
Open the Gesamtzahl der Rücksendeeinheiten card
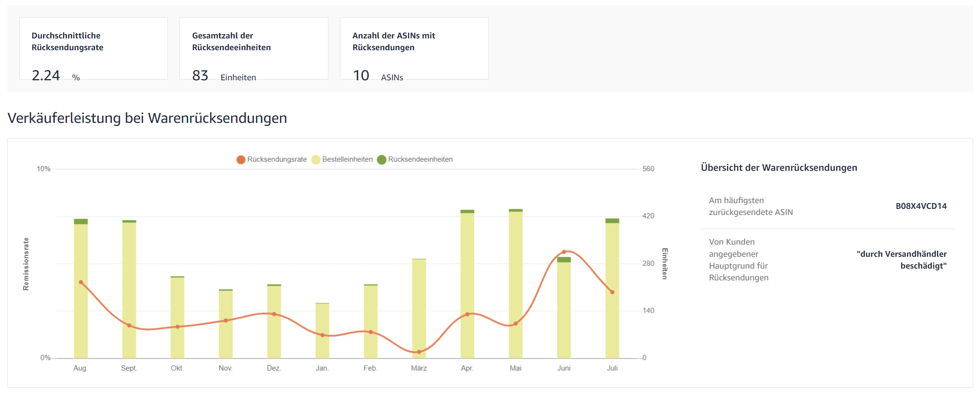[x=254, y=48]
